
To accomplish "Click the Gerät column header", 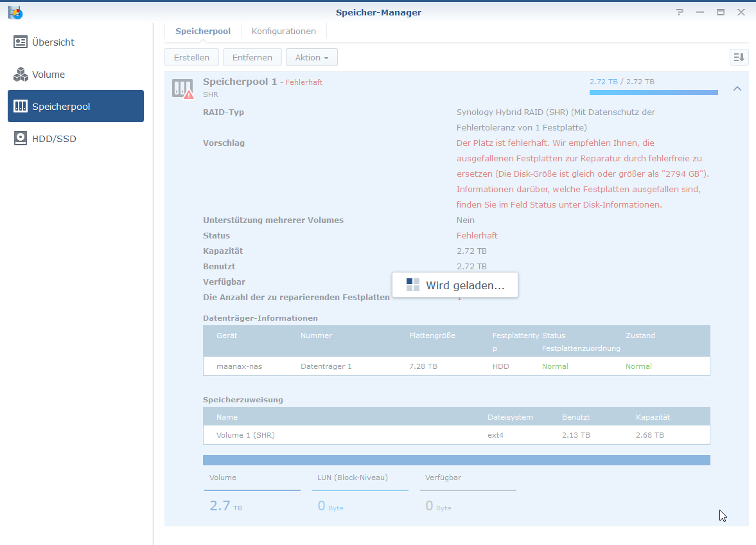I will click(227, 335).
